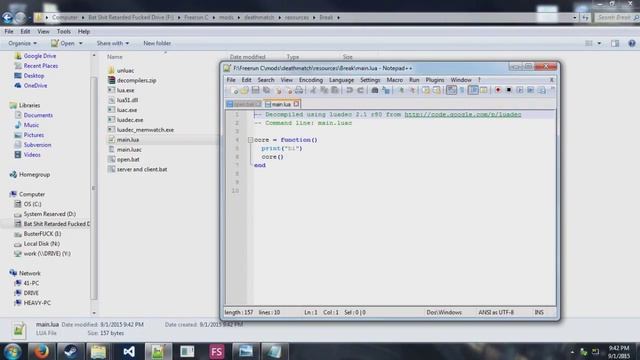Open Notepad++ Encoding menu
Image resolution: width=640 pixels, height=360 pixels.
(x=311, y=80)
